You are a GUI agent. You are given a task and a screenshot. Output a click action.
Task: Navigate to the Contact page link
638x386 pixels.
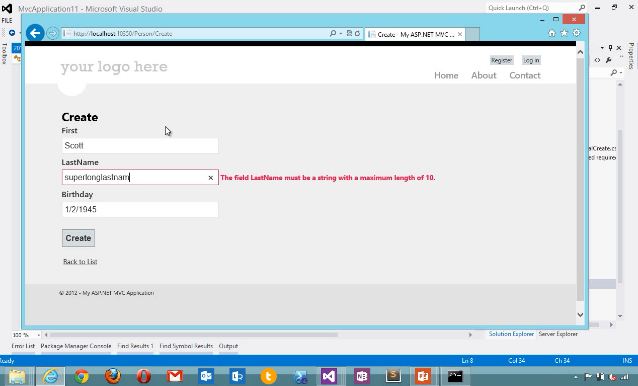click(x=525, y=75)
